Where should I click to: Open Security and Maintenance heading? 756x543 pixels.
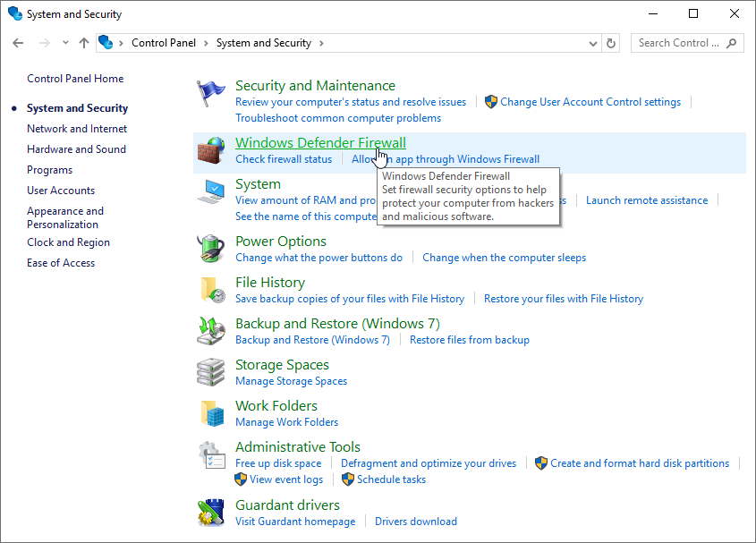315,85
